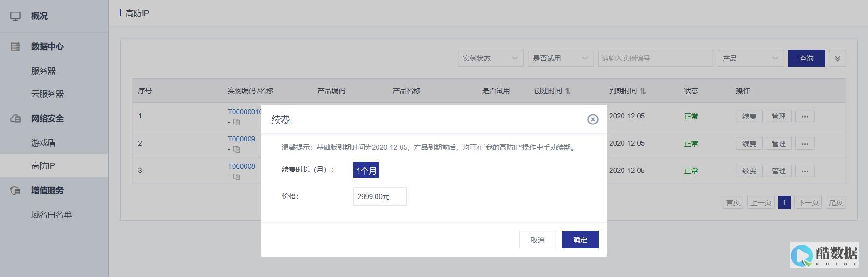868x277 pixels.
Task: Open instance link T00000010
Action: [245, 112]
